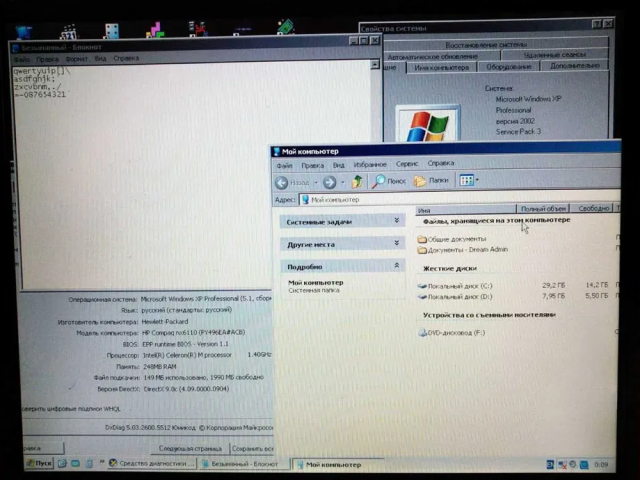Screen dimensions: 640x480
Task: Click the first quick launch icon beside Пуск
Action: pos(62,463)
